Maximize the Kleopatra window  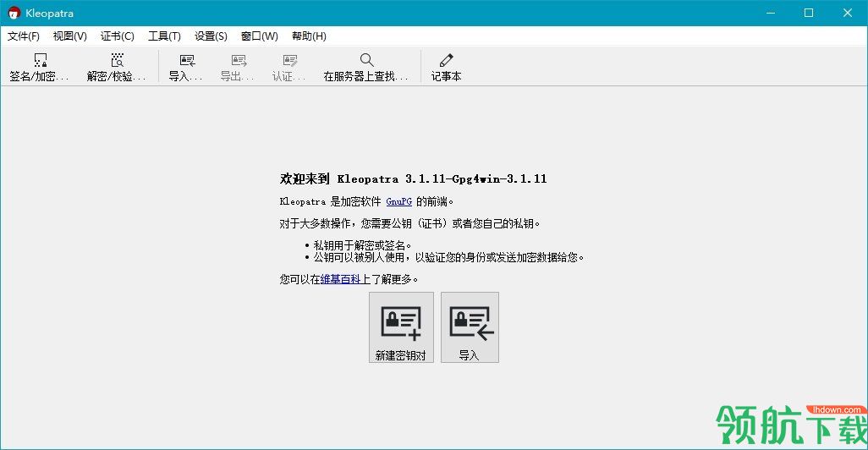(809, 13)
